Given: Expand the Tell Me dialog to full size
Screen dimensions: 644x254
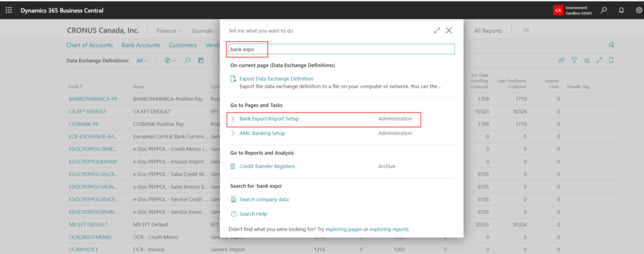Looking at the screenshot, I should (x=437, y=30).
